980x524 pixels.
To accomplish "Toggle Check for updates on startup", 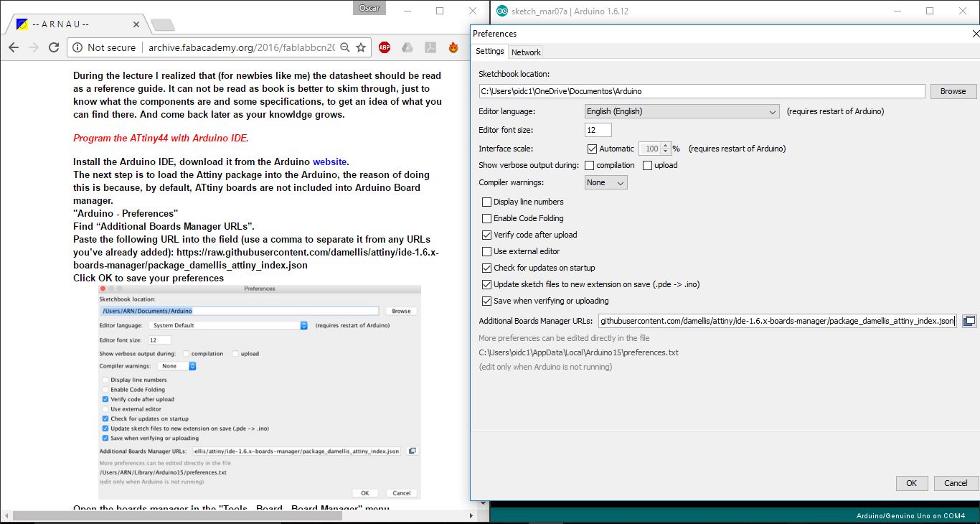I will [487, 268].
